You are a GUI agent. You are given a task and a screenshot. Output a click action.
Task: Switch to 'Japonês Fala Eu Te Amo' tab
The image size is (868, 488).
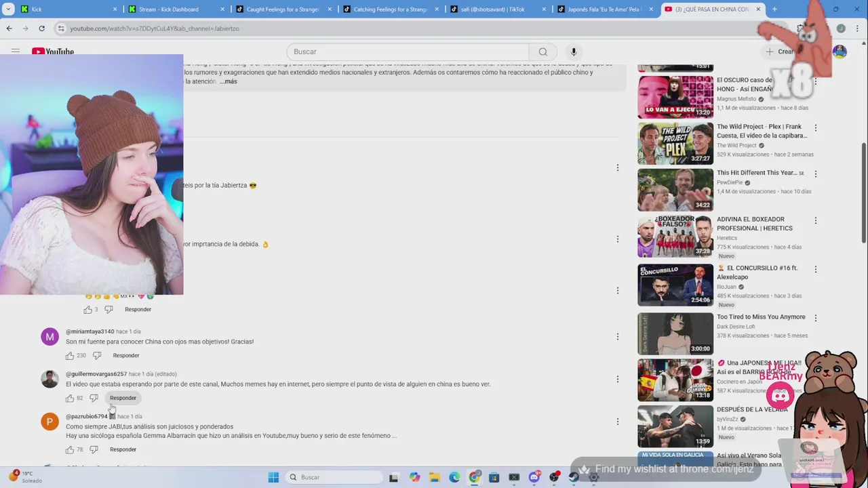(x=604, y=9)
